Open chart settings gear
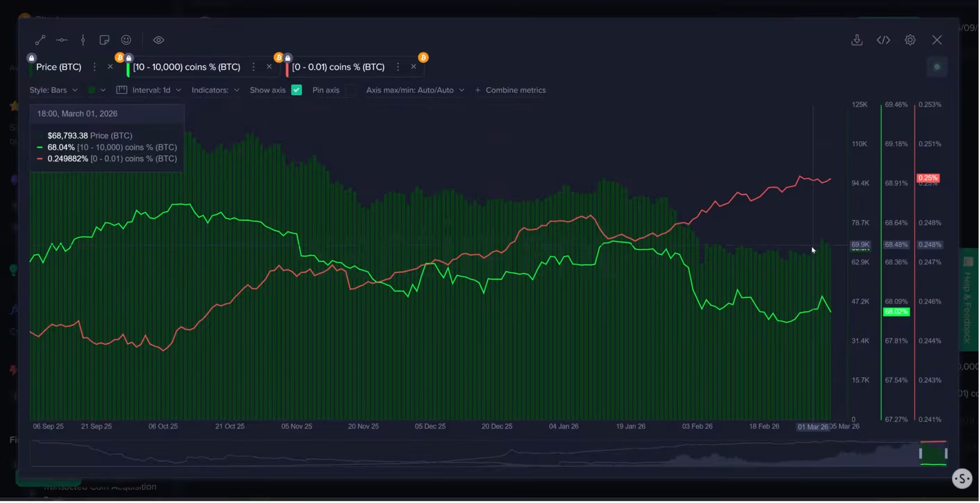 coord(910,40)
